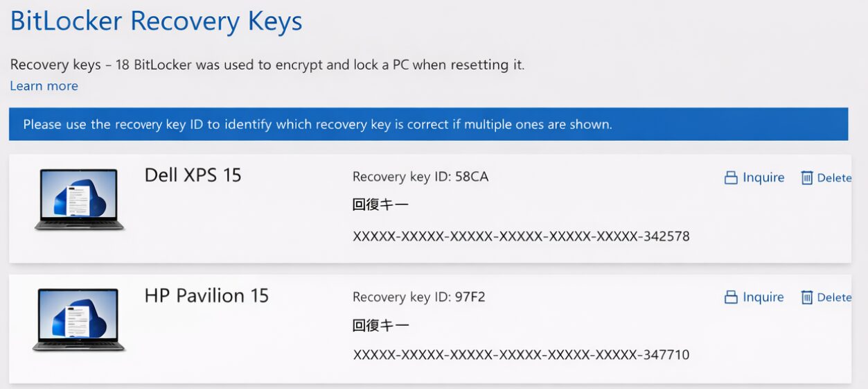868x389 pixels.
Task: Click the Inquire printer icon for HP Pavilion 15
Action: [730, 297]
